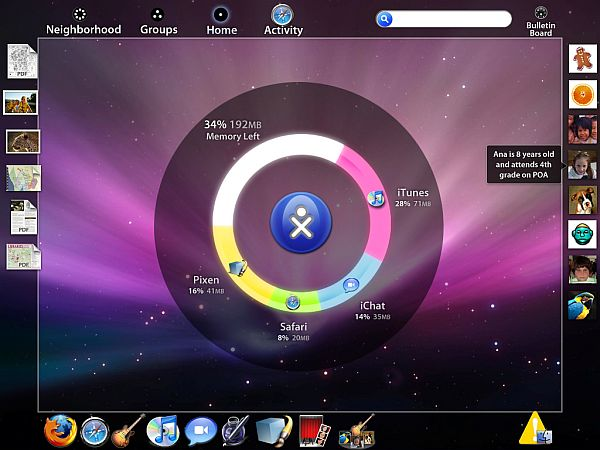The height and width of the screenshot is (450, 600).
Task: Open the newspaper PDF thumbnail
Action: coord(24,217)
